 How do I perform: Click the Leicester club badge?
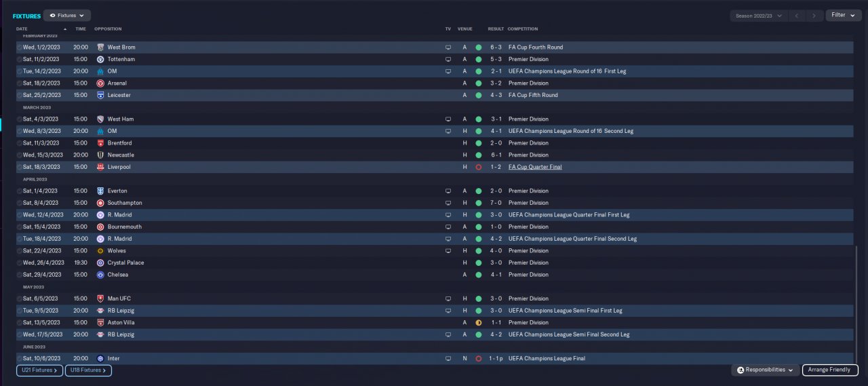100,96
